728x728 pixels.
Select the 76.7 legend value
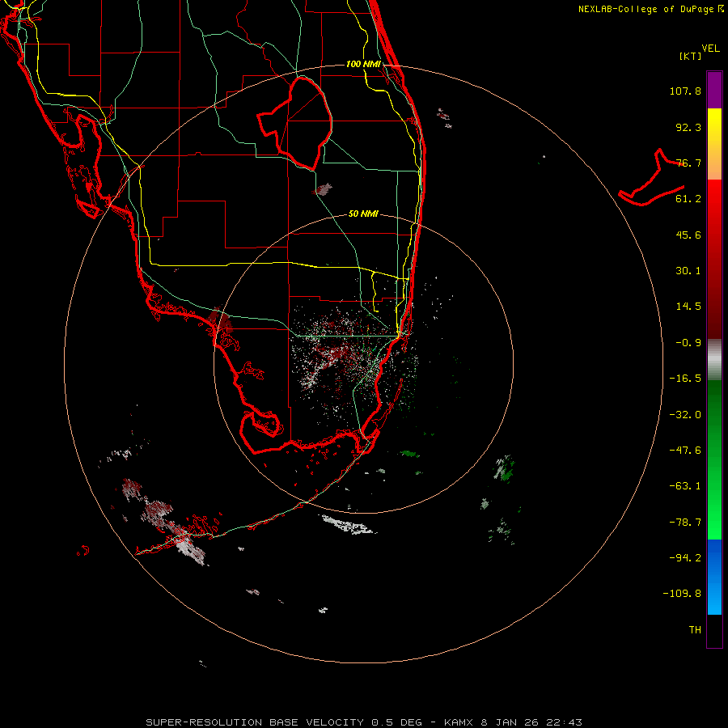pyautogui.click(x=688, y=163)
